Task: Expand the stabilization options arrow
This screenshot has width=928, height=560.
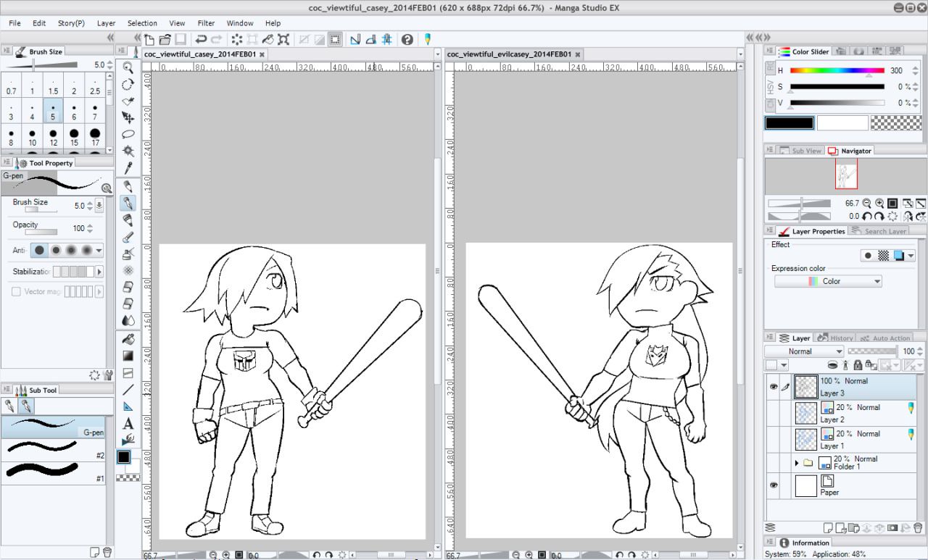Action: 99,272
